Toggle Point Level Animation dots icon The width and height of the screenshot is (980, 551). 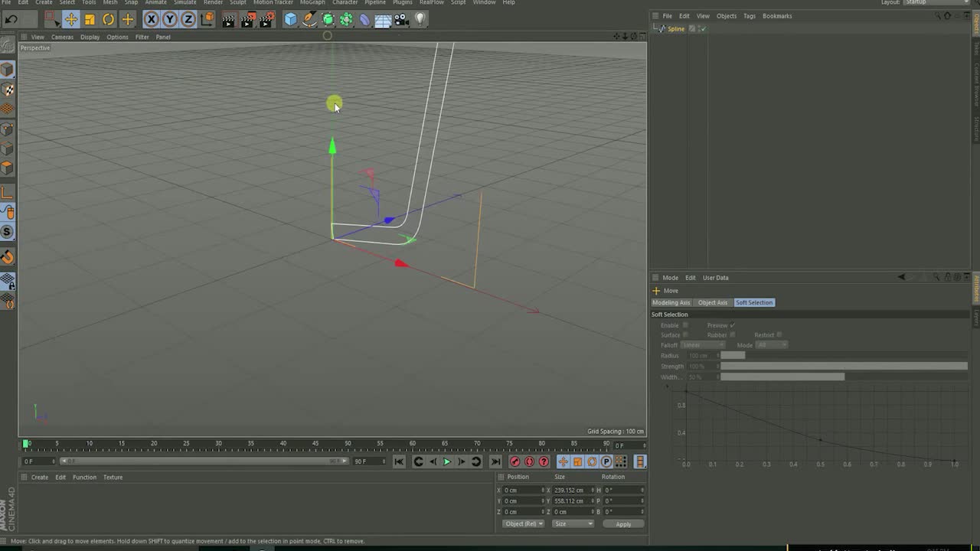point(621,461)
